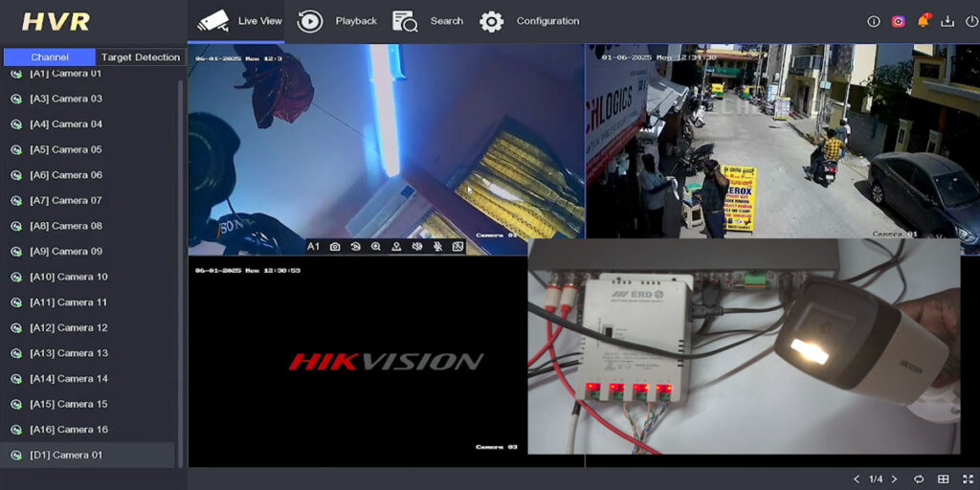980x490 pixels.
Task: Switch to the Target Detection tab
Action: pos(140,57)
